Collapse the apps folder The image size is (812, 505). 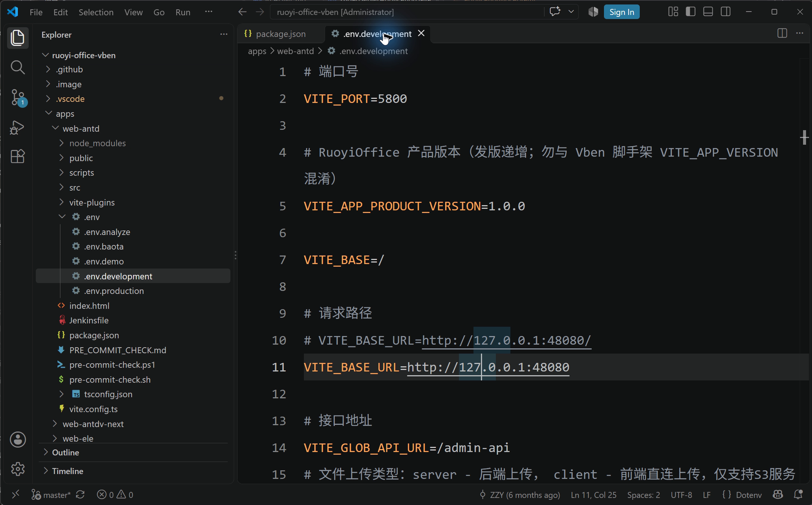click(48, 113)
